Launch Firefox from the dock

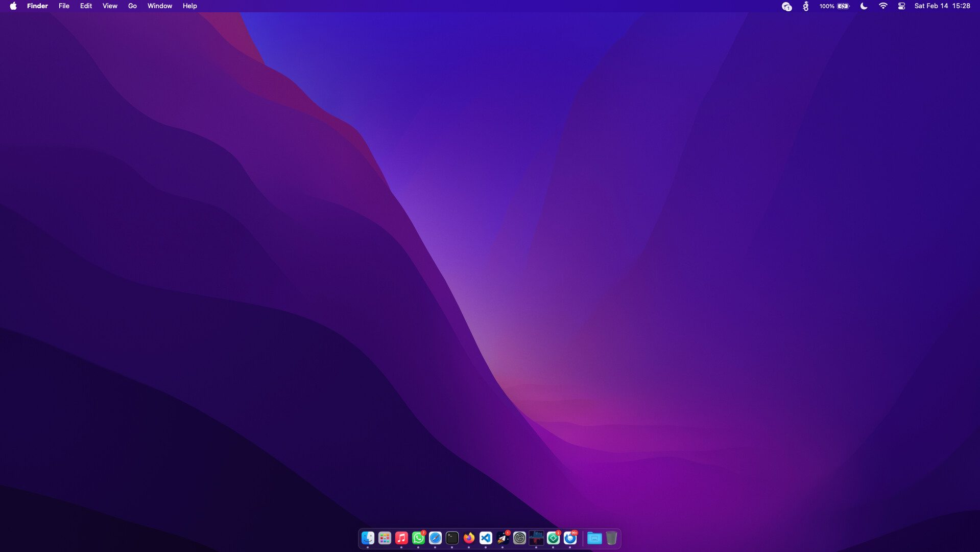469,538
